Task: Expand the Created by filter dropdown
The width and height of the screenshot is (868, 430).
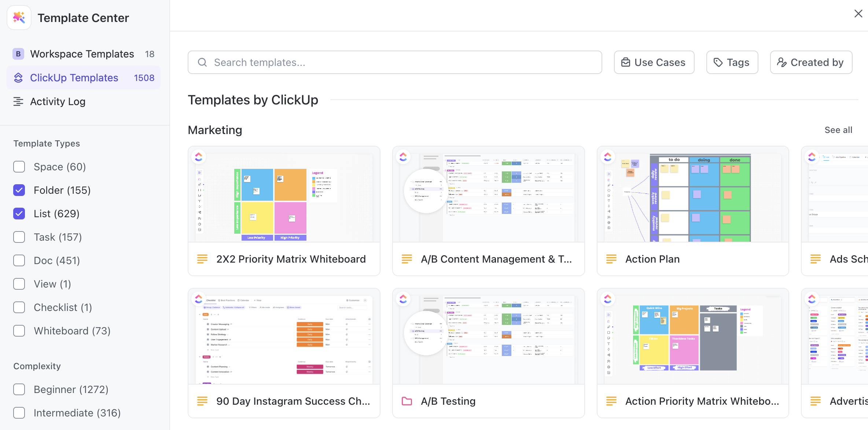Action: pyautogui.click(x=811, y=63)
